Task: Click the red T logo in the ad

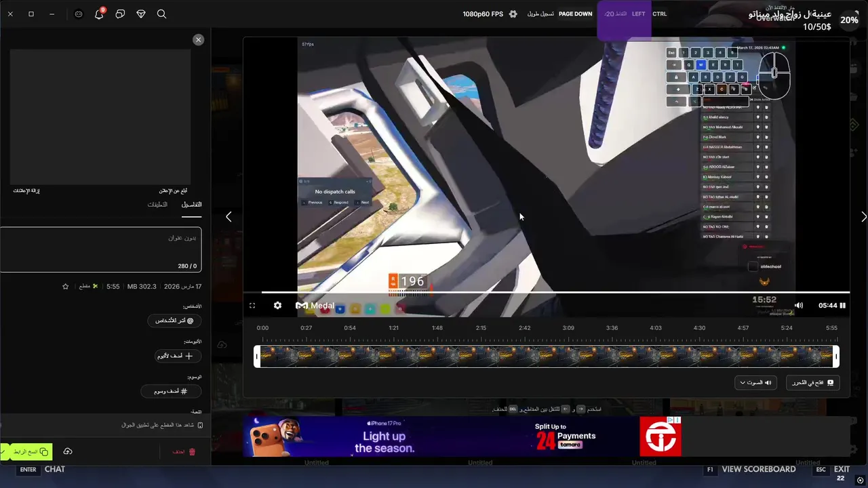Action: point(660,436)
